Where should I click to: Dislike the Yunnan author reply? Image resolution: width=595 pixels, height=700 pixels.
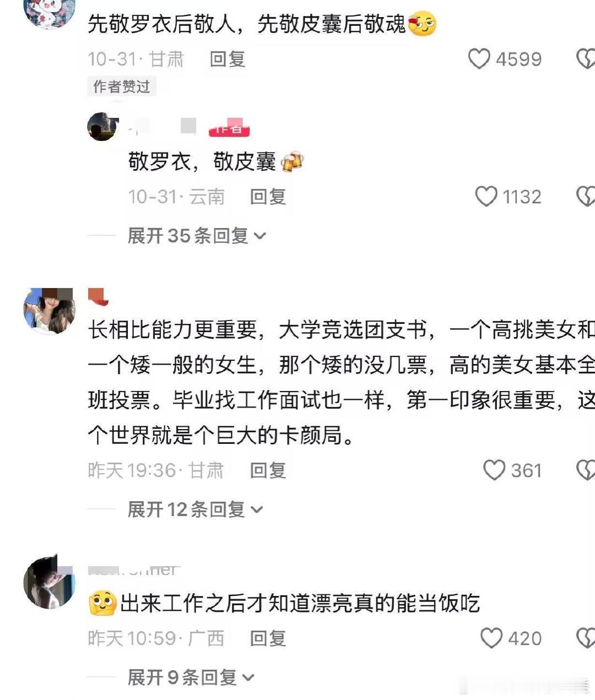[586, 197]
